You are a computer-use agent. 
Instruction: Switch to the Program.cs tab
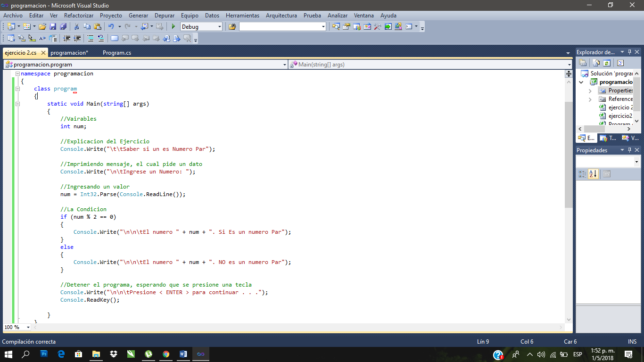(117, 52)
